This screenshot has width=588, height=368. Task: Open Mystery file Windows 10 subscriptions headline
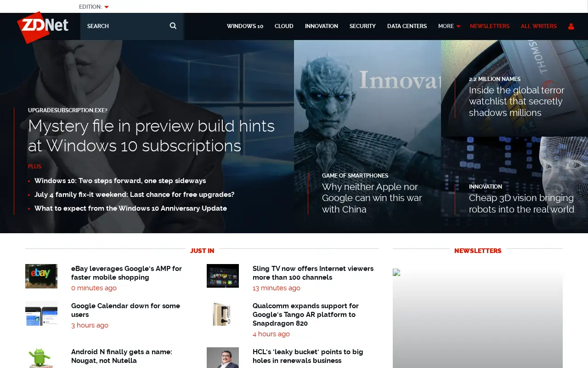(x=152, y=136)
